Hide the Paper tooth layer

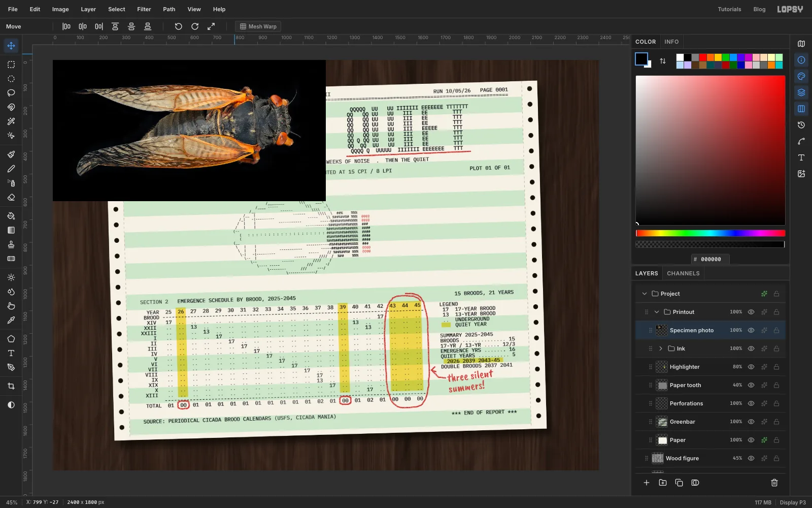tap(751, 385)
